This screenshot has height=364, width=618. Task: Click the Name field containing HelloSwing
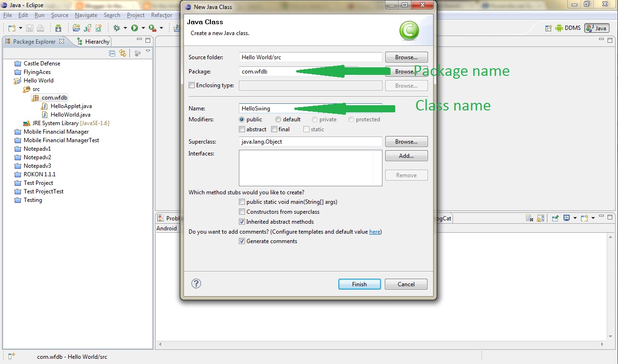pos(310,108)
